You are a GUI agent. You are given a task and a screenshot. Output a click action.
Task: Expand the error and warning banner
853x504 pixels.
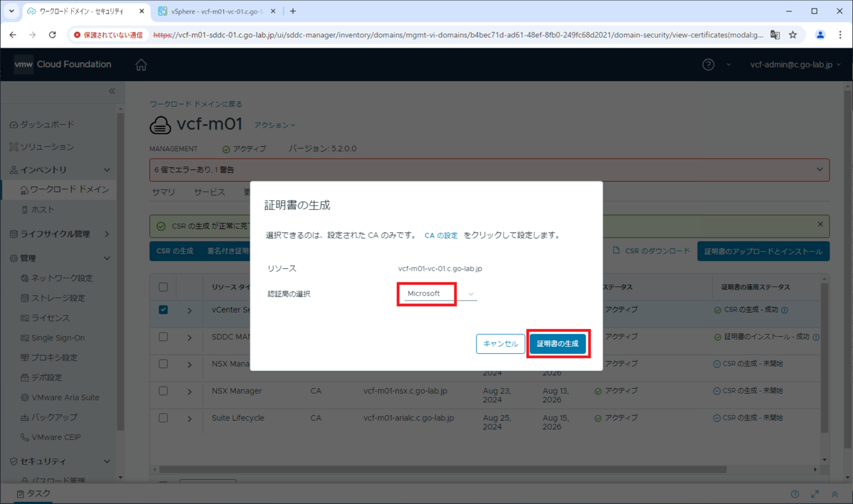click(820, 170)
